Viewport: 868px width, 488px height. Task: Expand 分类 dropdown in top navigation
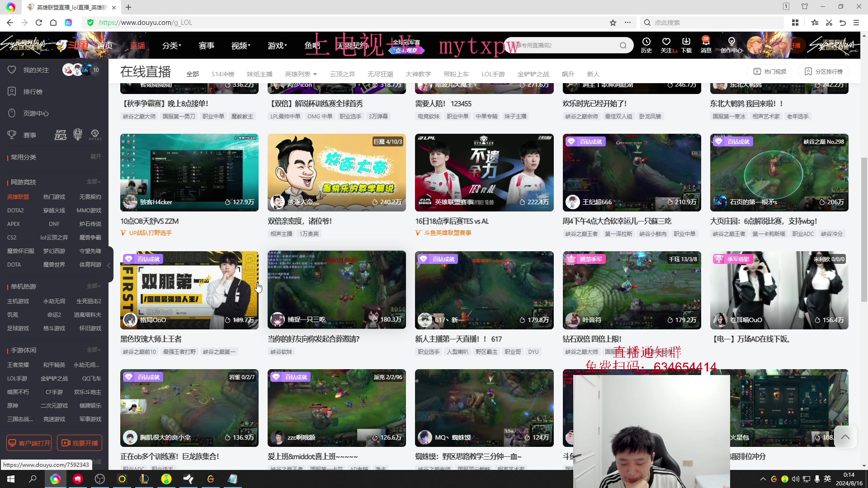pos(171,46)
